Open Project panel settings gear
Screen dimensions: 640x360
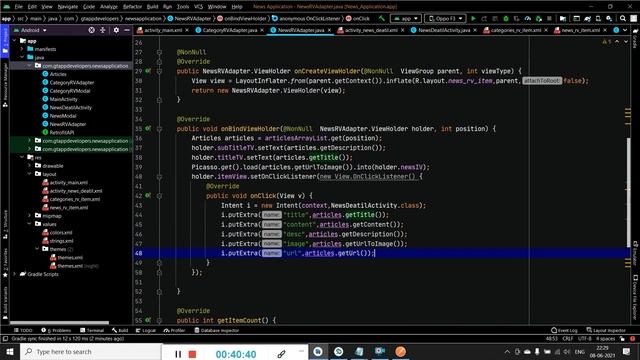(x=116, y=30)
